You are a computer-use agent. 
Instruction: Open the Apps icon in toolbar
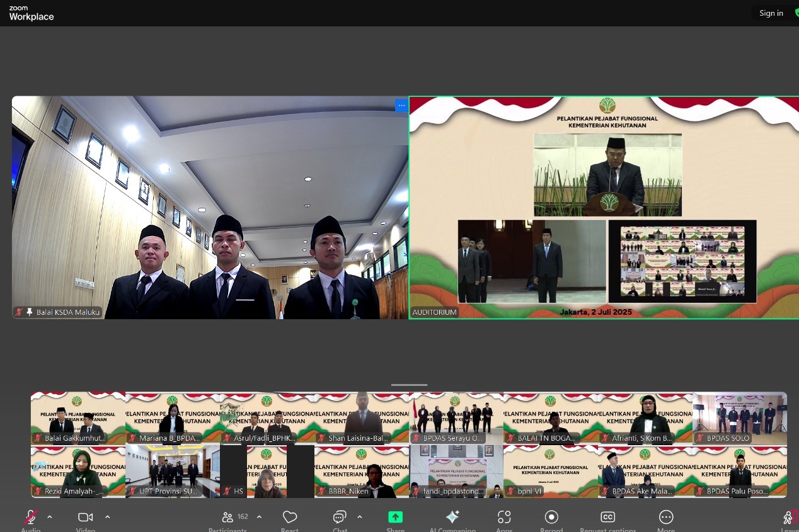504,518
